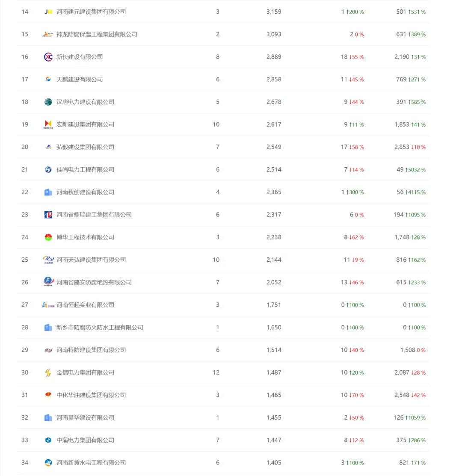Screen dimensions: 462x476
Task: Click the ↑1095 % change in row 23
Action: (415, 215)
